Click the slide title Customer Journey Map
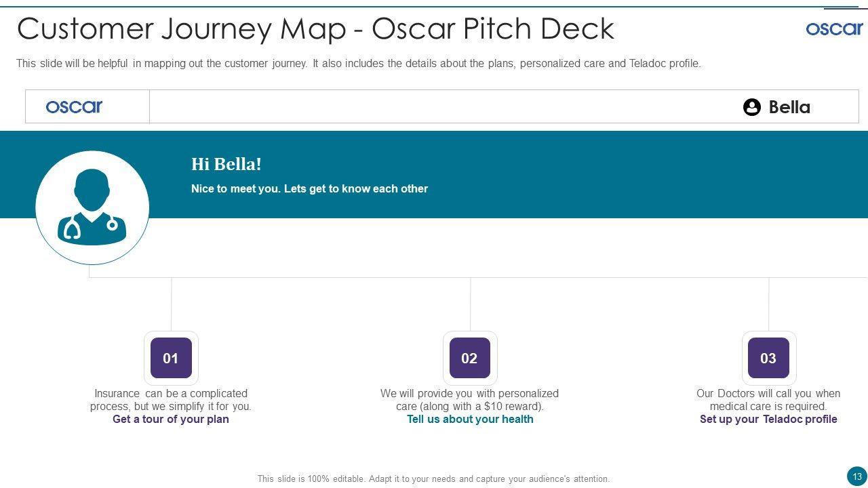Viewport: 868px width, 488px height. point(315,28)
